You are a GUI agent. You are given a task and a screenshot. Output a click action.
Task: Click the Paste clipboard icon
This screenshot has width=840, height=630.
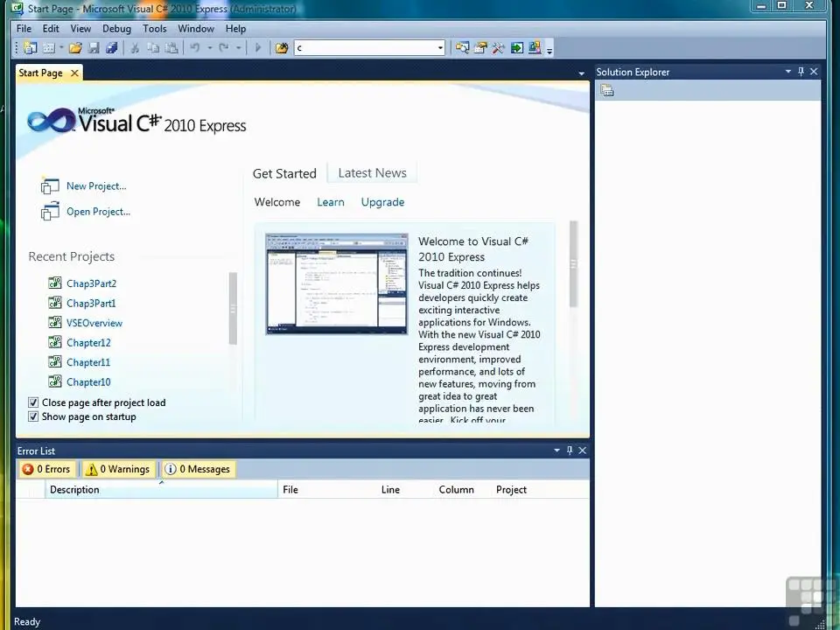pos(171,48)
